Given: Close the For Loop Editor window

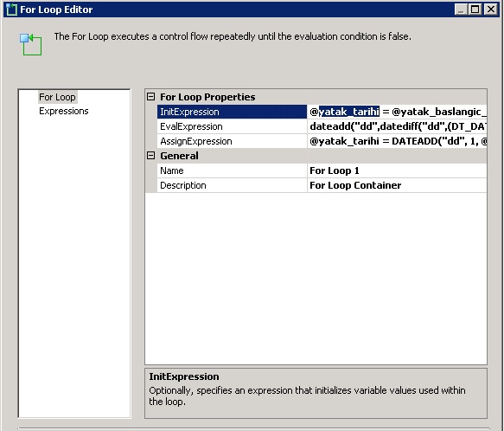Looking at the screenshot, I should (x=491, y=10).
